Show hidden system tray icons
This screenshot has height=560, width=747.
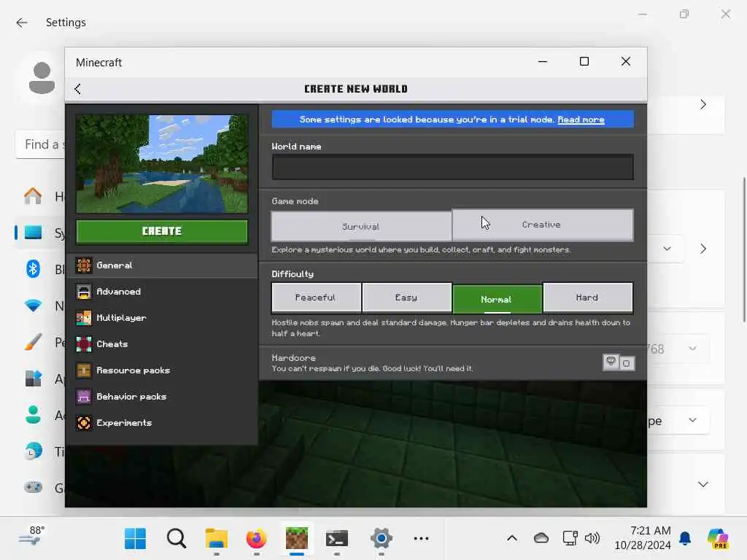coord(512,539)
